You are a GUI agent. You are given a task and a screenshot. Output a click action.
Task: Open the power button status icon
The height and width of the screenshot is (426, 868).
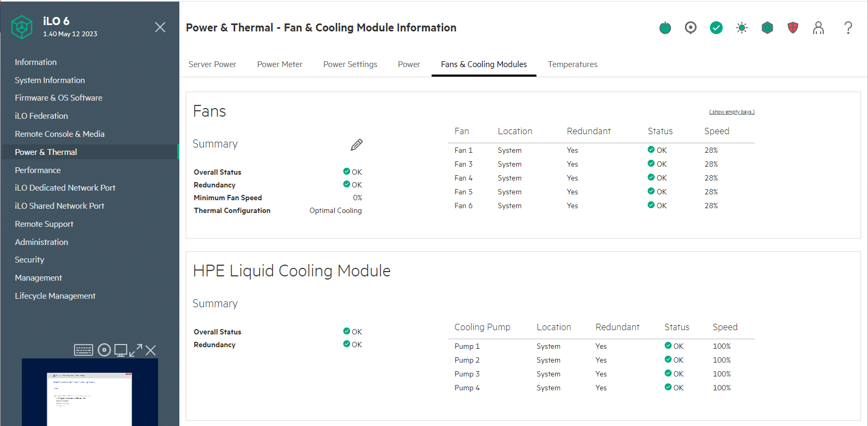665,28
